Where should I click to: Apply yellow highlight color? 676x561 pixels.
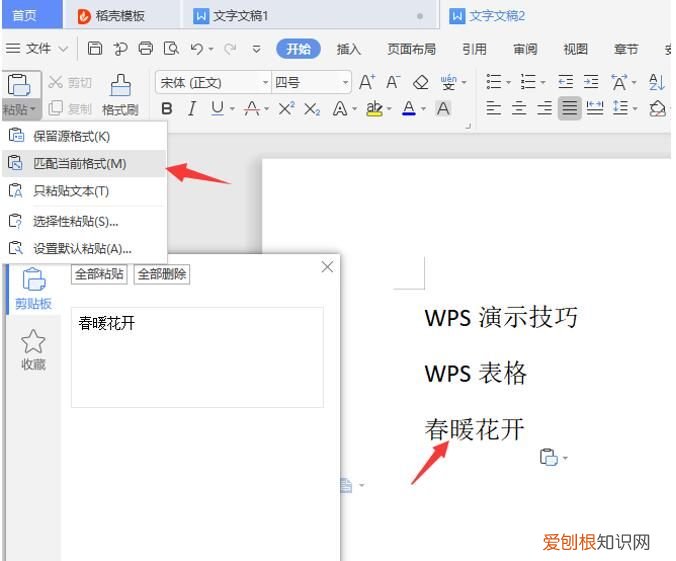pos(374,109)
